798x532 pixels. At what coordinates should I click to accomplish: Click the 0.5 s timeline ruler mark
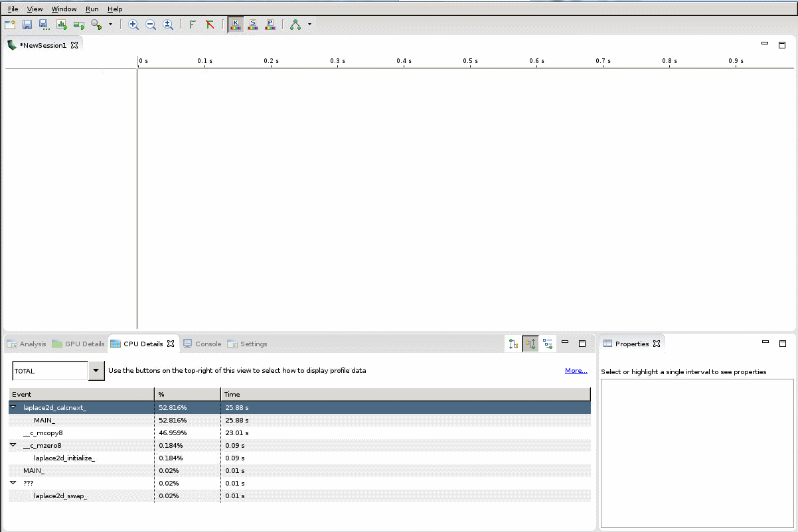pyautogui.click(x=470, y=61)
